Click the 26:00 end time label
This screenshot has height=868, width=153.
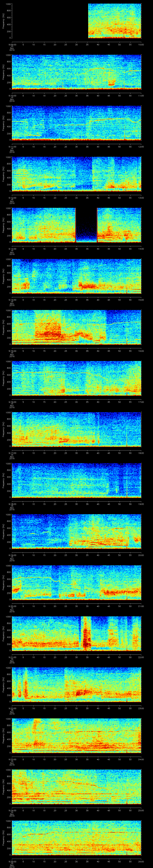click(x=141, y=861)
